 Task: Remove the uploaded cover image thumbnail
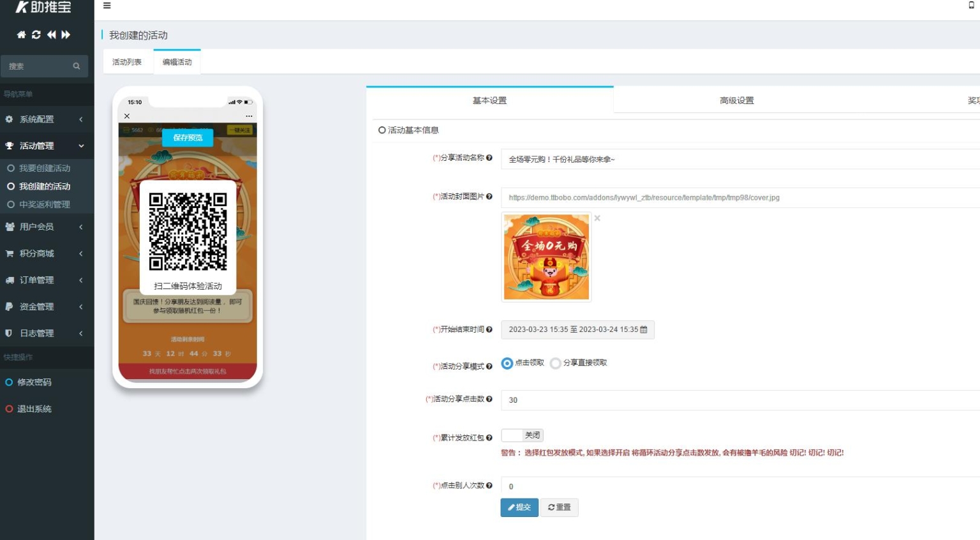(x=597, y=218)
